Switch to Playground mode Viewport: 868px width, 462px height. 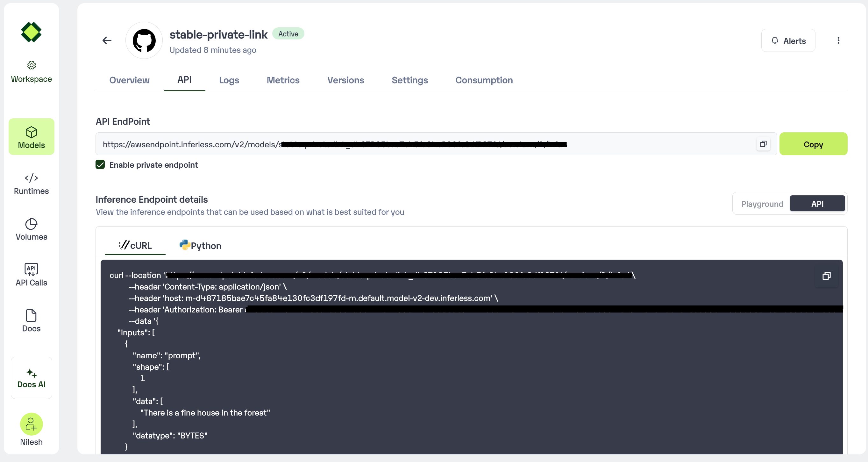[x=762, y=204]
